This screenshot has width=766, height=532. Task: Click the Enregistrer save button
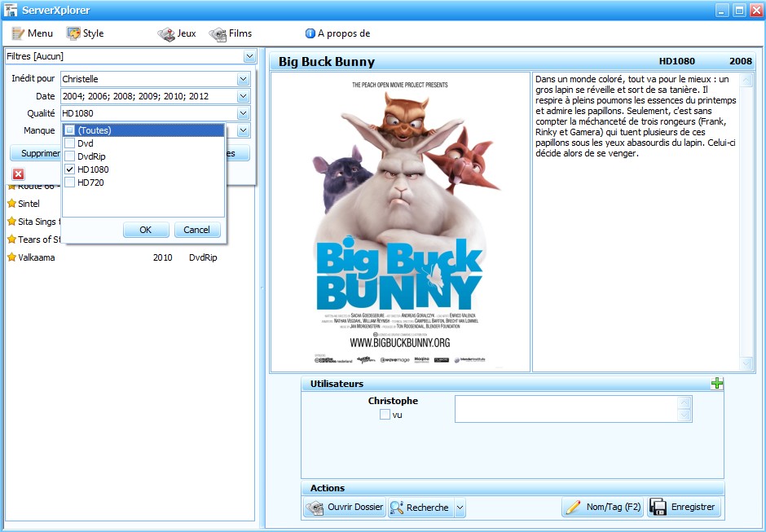point(684,507)
